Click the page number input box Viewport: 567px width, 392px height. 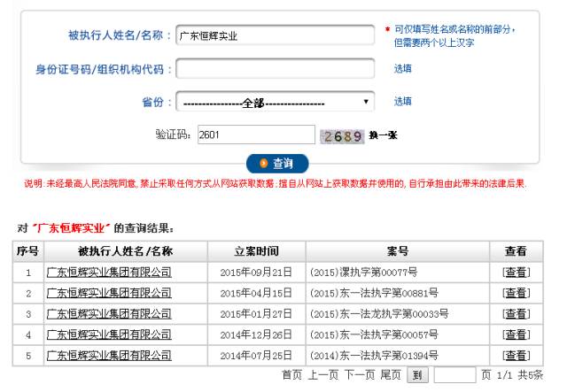click(x=454, y=375)
